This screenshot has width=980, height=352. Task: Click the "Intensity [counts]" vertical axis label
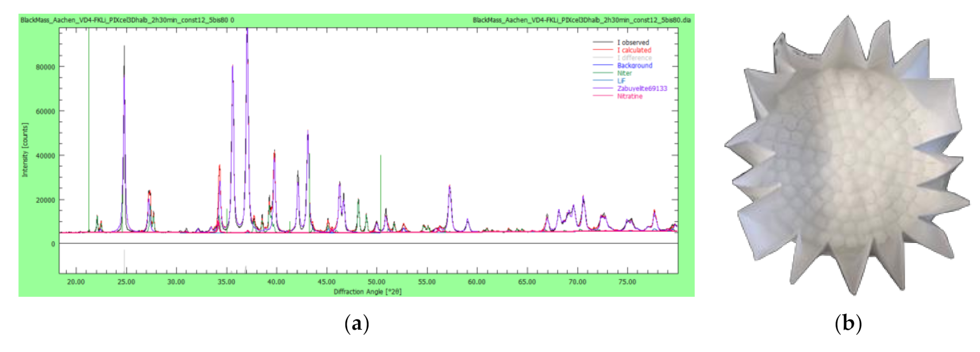[25, 150]
